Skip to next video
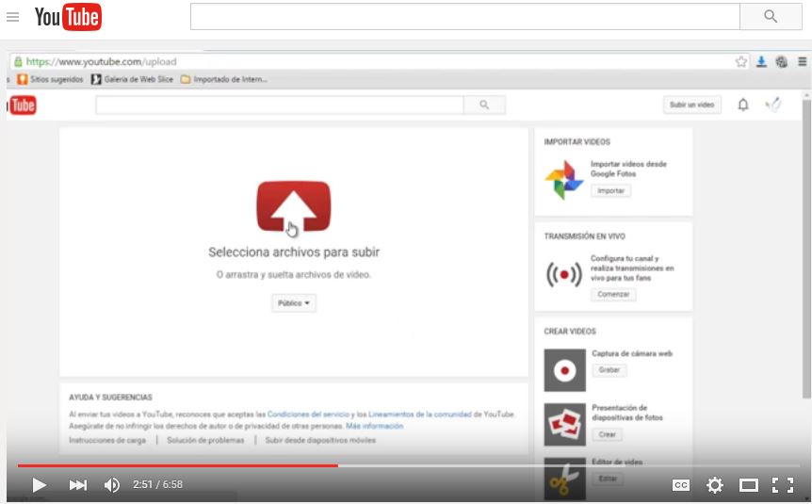The image size is (812, 504). pyautogui.click(x=77, y=485)
